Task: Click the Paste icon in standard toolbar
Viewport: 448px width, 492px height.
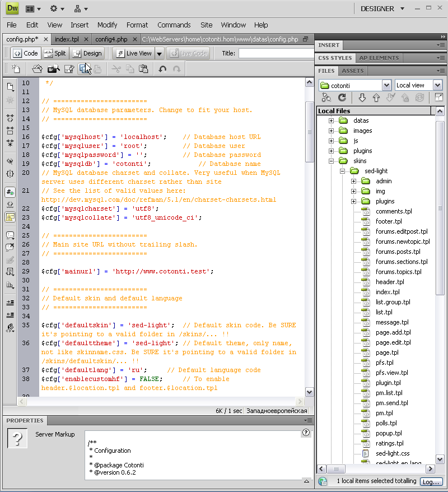Action: coord(143,69)
